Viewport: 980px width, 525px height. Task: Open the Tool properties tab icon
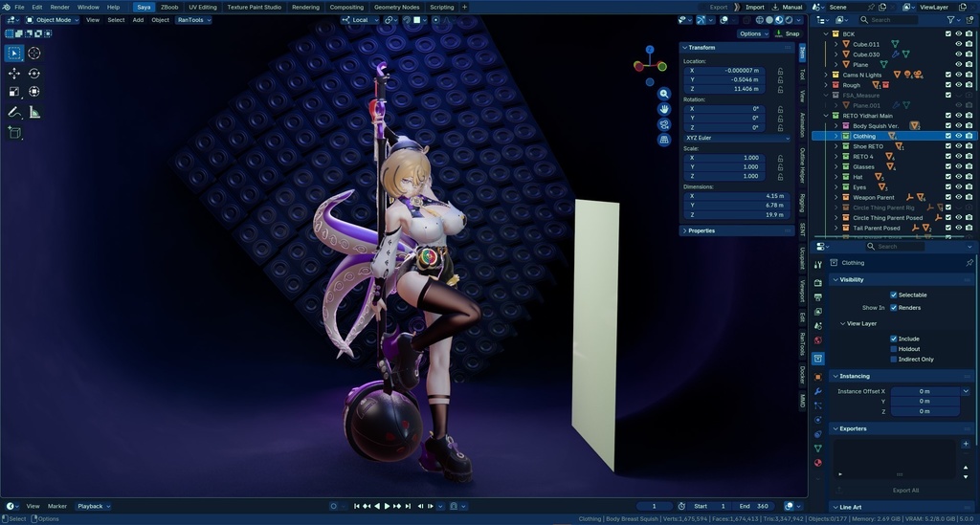[817, 265]
